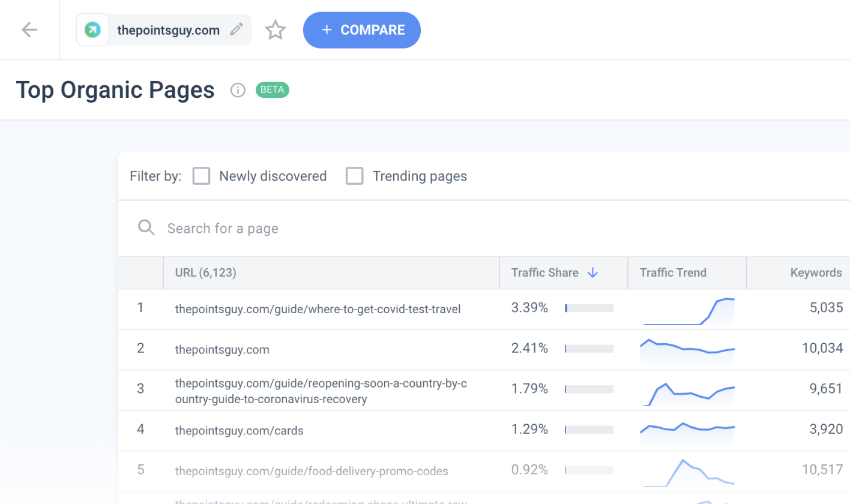Open the Top Organic Pages info icon
Screen dimensions: 850x504
238,90
